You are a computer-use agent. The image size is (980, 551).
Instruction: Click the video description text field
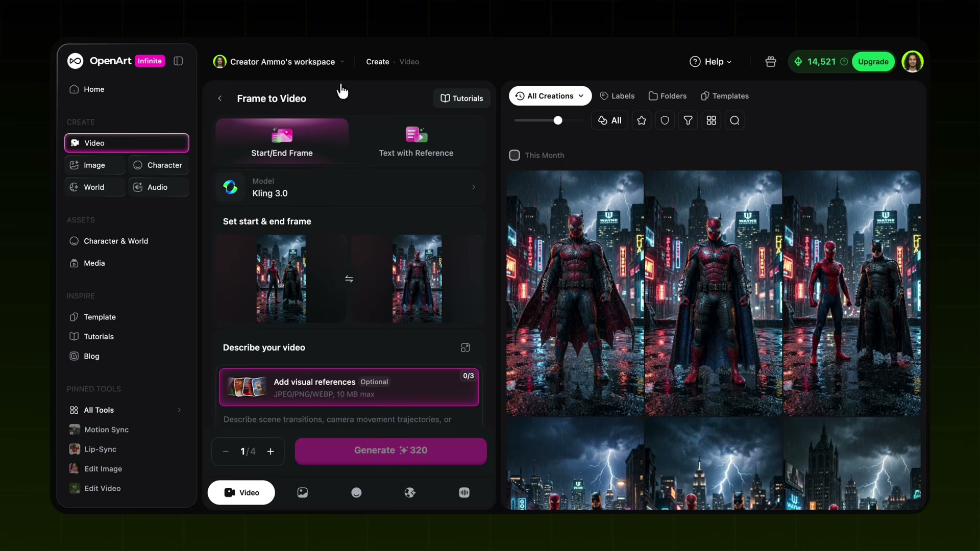(349, 419)
